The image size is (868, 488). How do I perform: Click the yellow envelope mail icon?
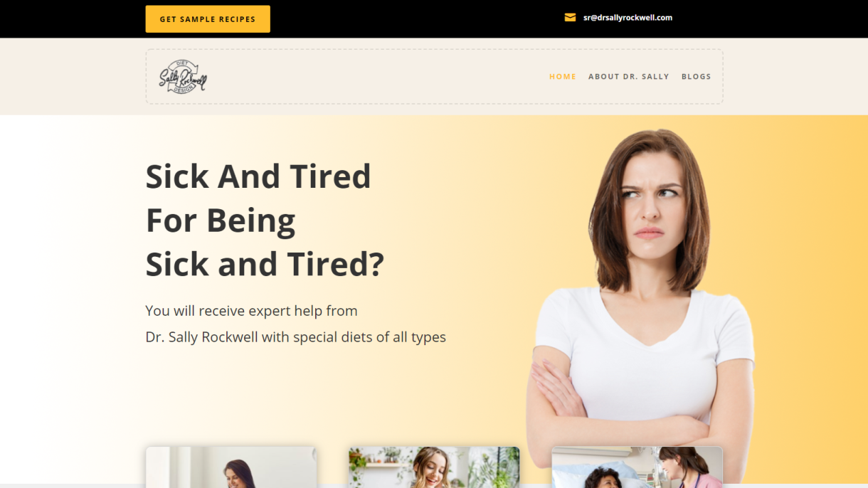pos(570,18)
